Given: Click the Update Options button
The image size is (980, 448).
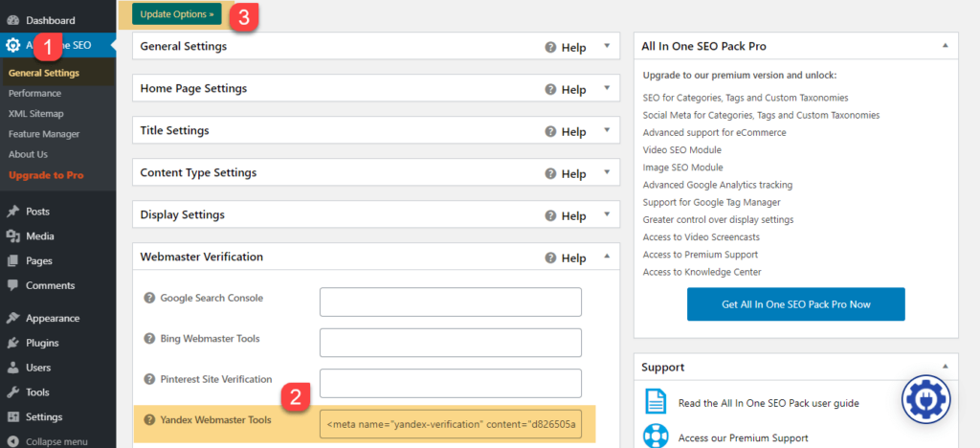Looking at the screenshot, I should [x=177, y=13].
